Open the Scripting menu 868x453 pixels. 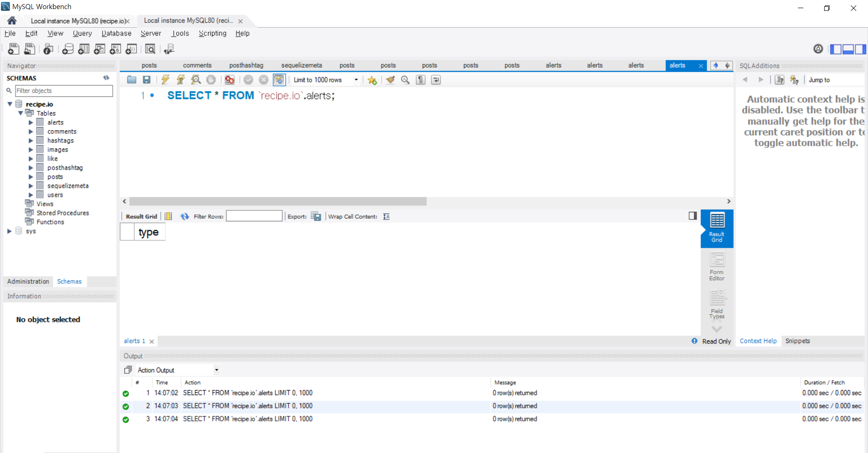pos(212,33)
